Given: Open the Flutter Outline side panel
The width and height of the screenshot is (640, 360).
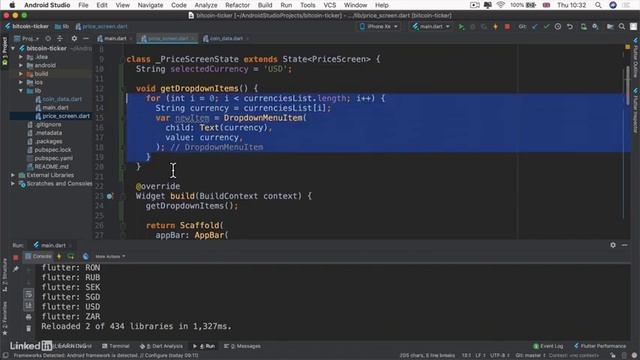Looking at the screenshot, I should [x=636, y=58].
